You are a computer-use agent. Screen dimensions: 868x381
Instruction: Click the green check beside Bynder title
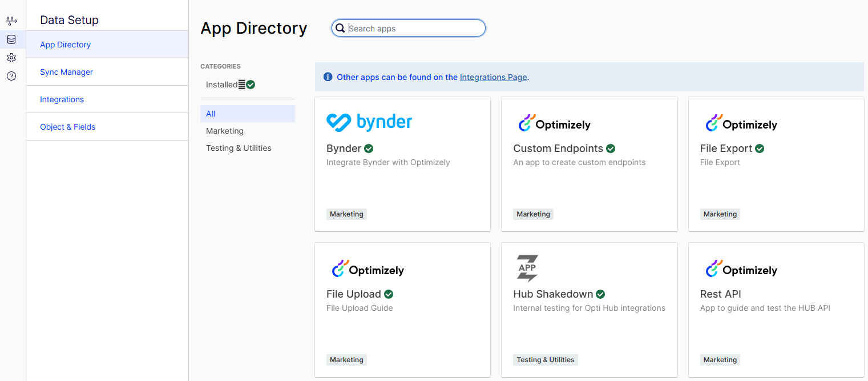click(369, 149)
